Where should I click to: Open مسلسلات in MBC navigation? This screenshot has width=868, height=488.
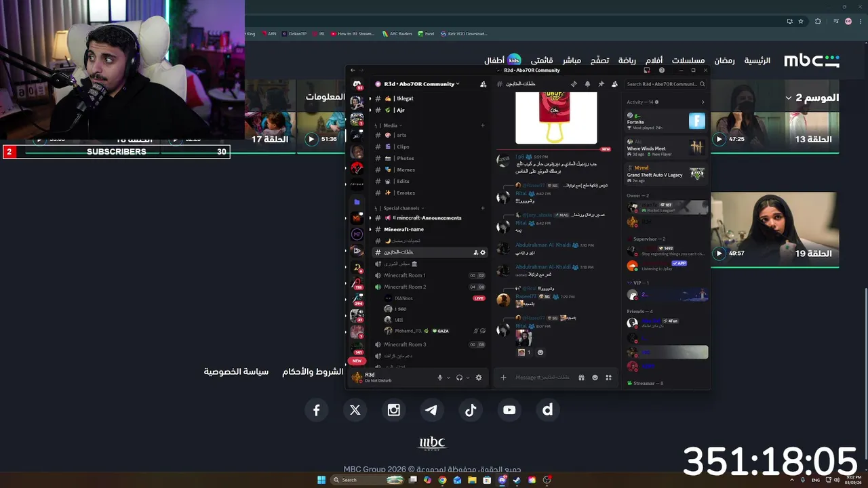point(688,60)
